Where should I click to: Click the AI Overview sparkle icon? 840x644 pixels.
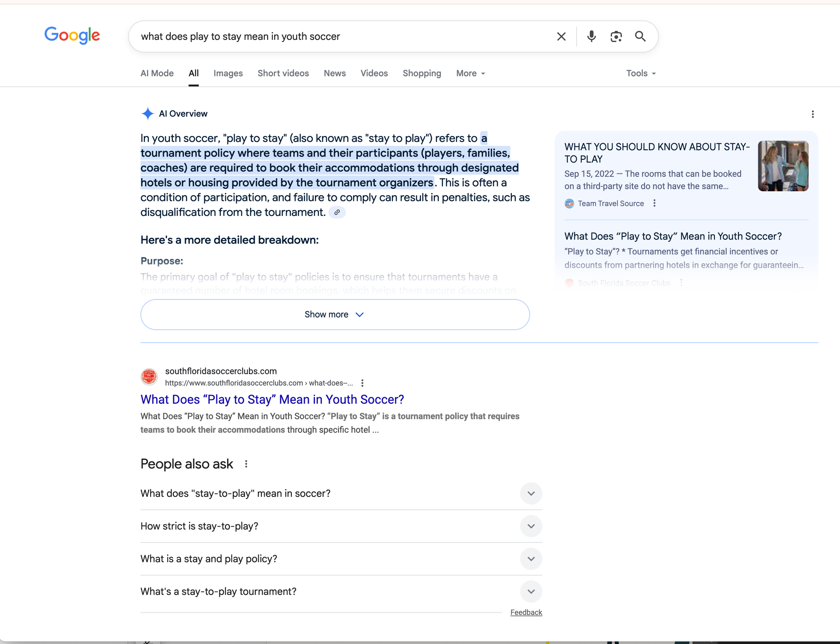148,114
